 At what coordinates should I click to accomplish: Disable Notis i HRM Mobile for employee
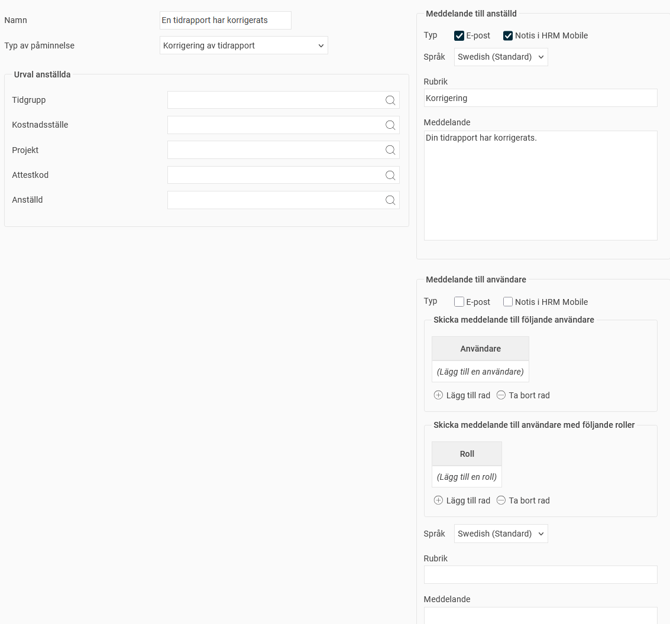click(x=508, y=36)
